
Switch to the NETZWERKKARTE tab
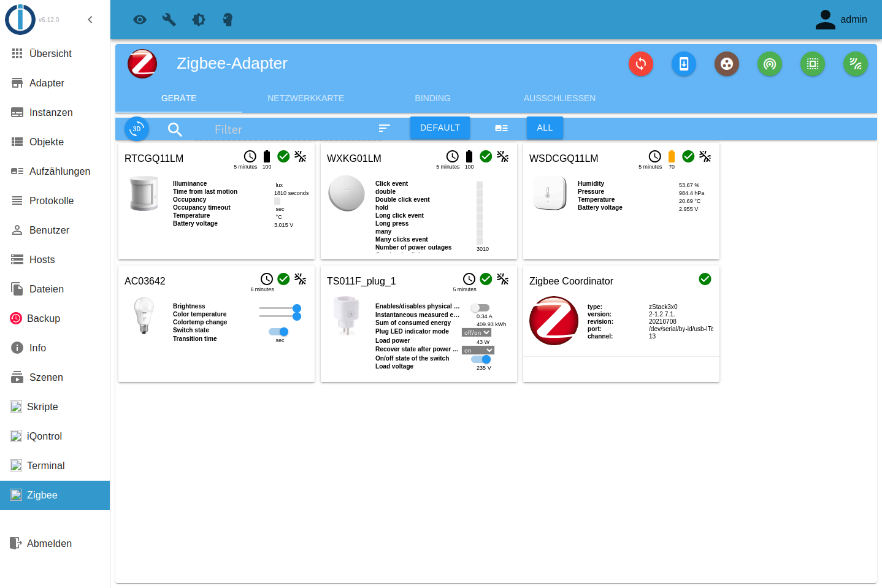point(305,98)
